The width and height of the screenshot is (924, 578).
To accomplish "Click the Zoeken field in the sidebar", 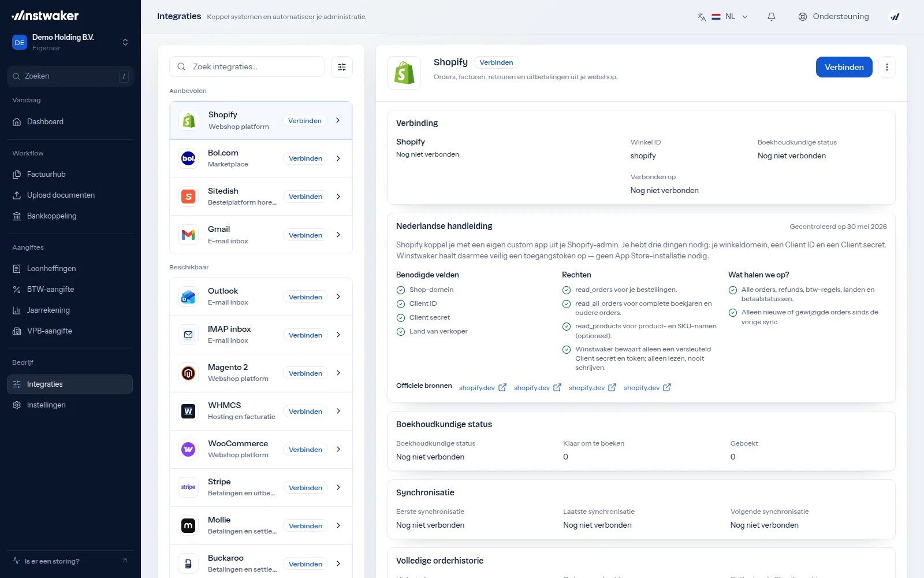I will [70, 76].
